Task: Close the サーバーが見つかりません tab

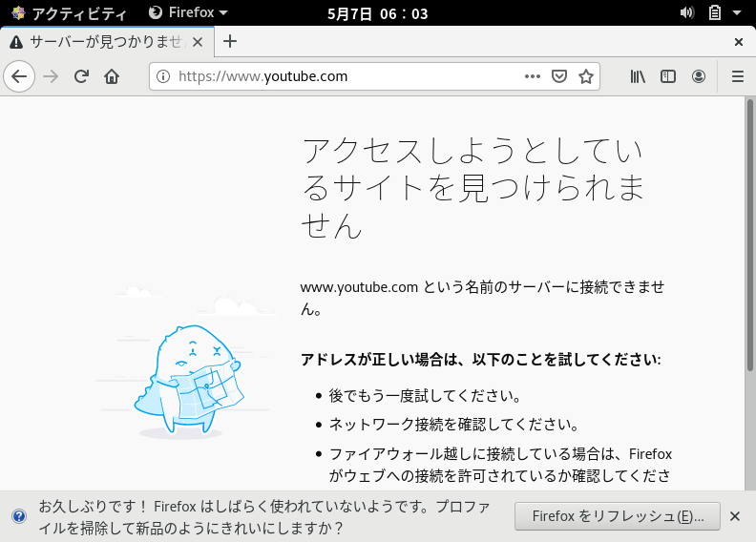Action: 198,42
